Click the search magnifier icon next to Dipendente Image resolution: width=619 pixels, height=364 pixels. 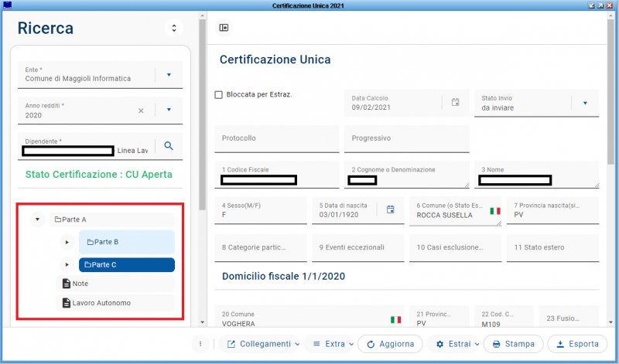tap(169, 145)
